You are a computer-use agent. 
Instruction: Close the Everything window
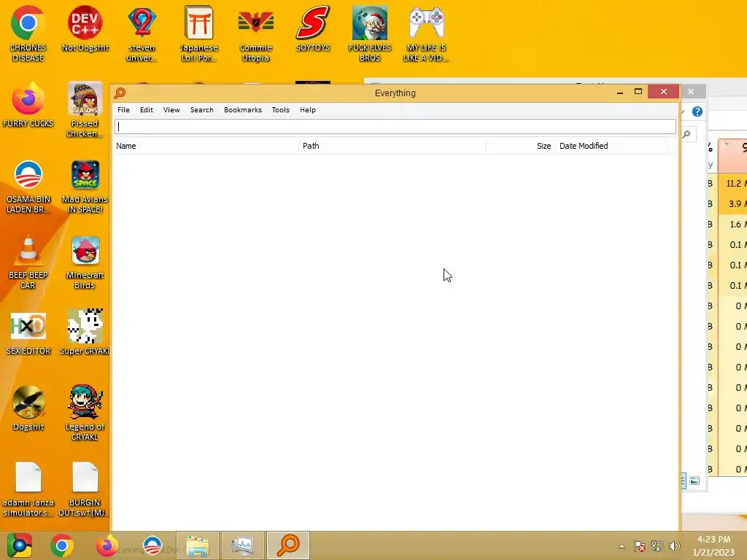pyautogui.click(x=664, y=92)
